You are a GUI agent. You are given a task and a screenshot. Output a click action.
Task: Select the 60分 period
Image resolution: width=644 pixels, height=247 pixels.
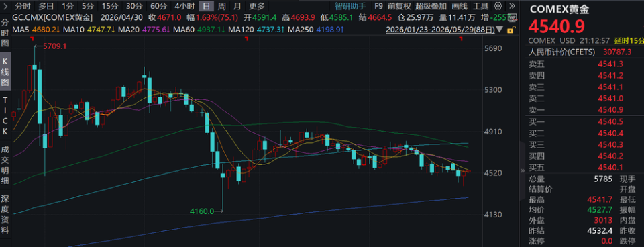[158, 6]
